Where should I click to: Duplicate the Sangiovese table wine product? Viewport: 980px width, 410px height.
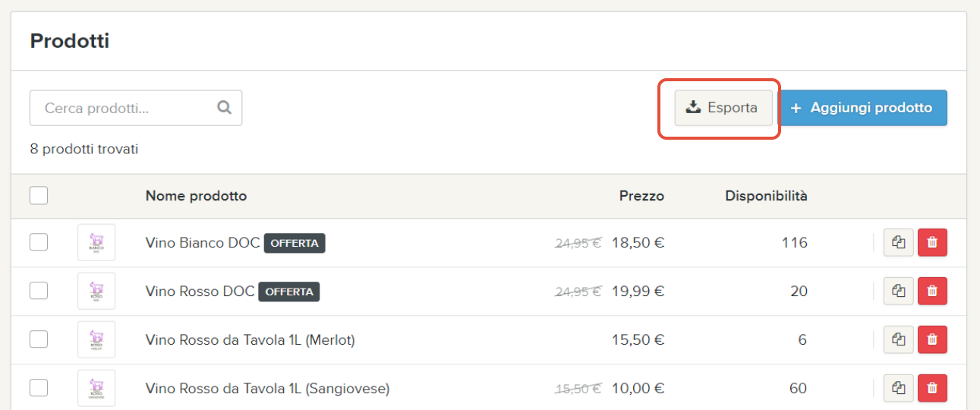click(899, 388)
